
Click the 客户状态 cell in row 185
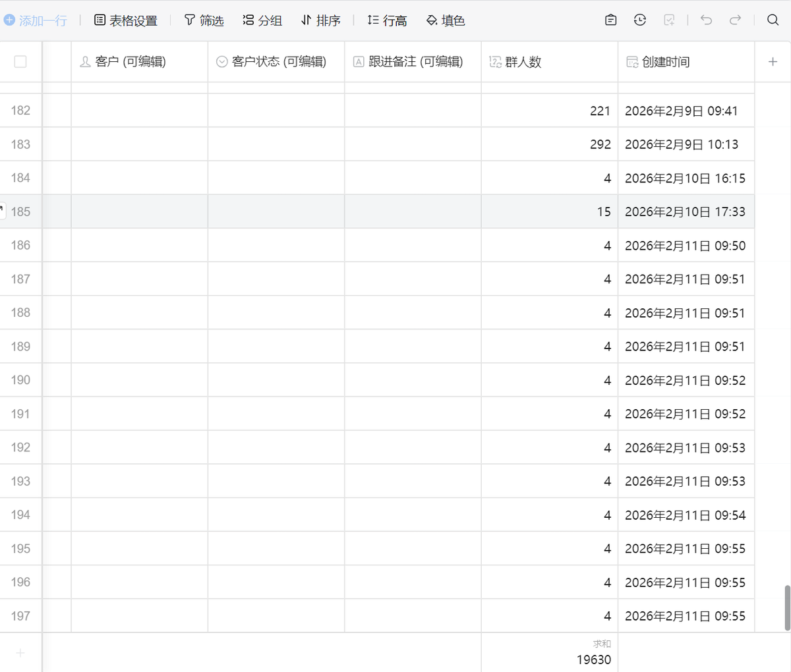tap(276, 211)
